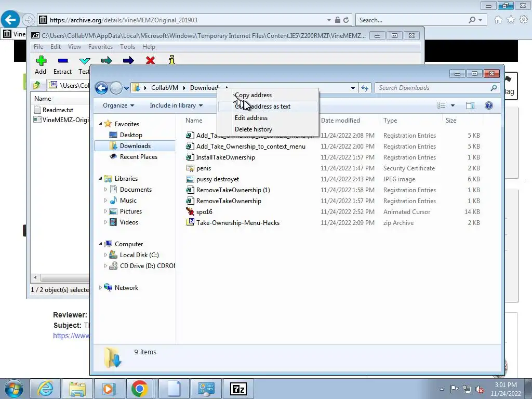Viewport: 532px width, 399px height.
Task: Open Internet Explorer tools gear
Action: (524, 20)
